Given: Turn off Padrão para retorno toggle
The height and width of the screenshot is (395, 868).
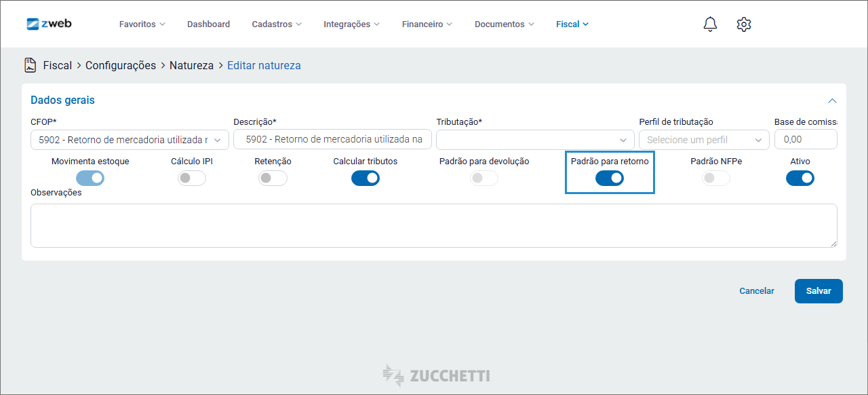Looking at the screenshot, I should click(x=610, y=178).
